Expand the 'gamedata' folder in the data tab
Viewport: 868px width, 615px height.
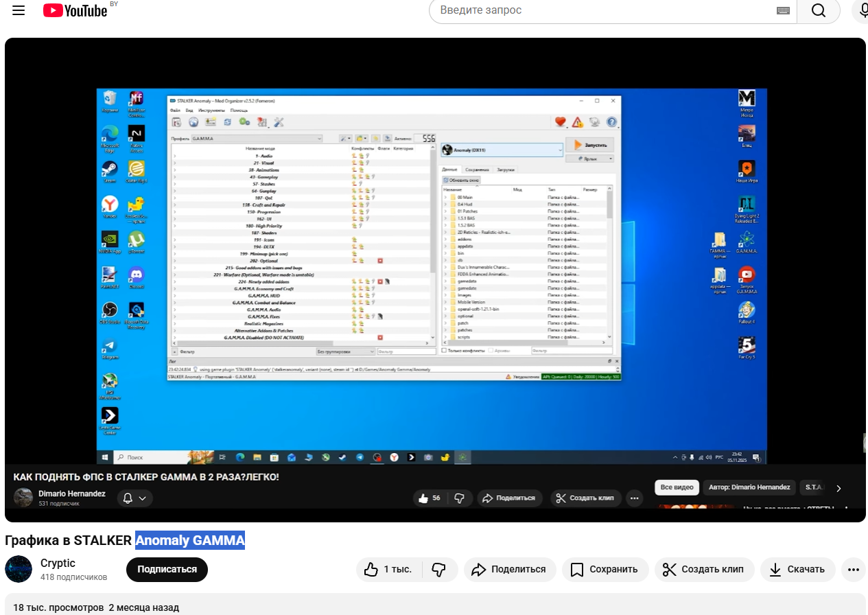pyautogui.click(x=445, y=281)
